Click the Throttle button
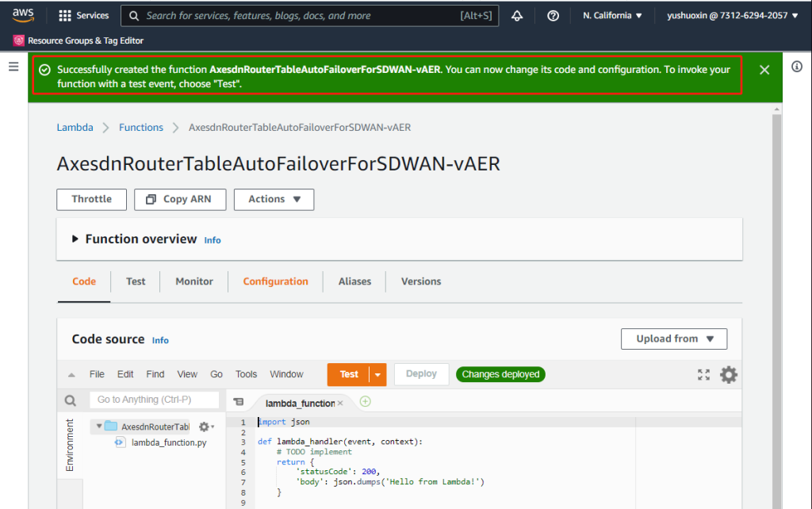The image size is (812, 509). 91,199
